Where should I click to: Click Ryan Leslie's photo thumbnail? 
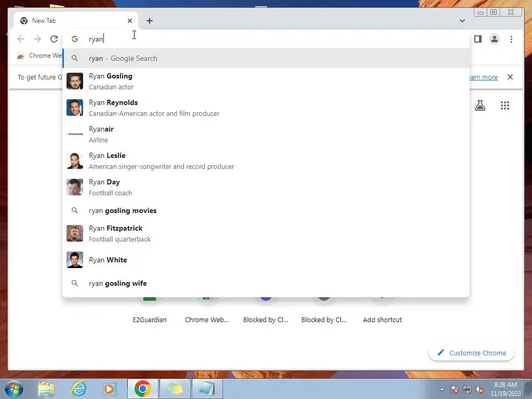pos(75,161)
